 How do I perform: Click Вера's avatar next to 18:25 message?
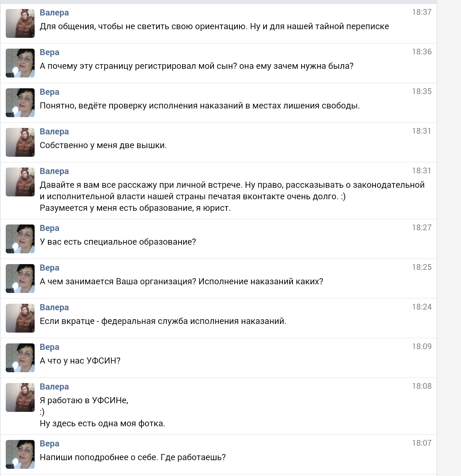pos(20,279)
